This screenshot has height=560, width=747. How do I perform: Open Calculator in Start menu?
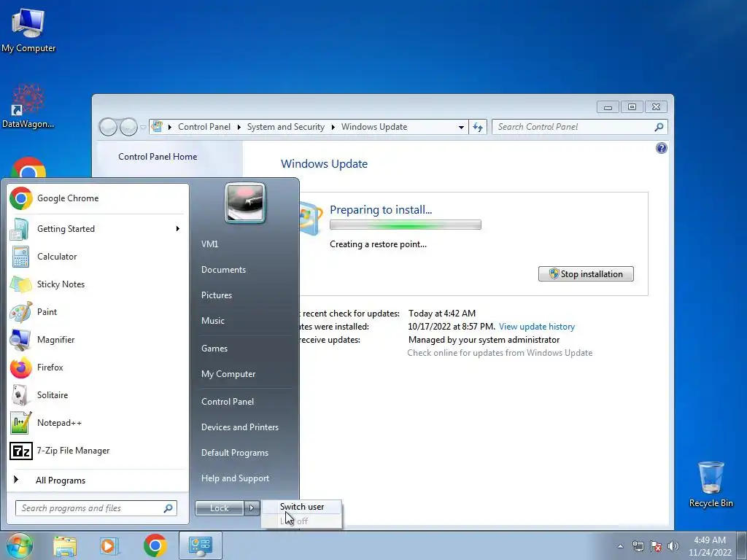98,257
